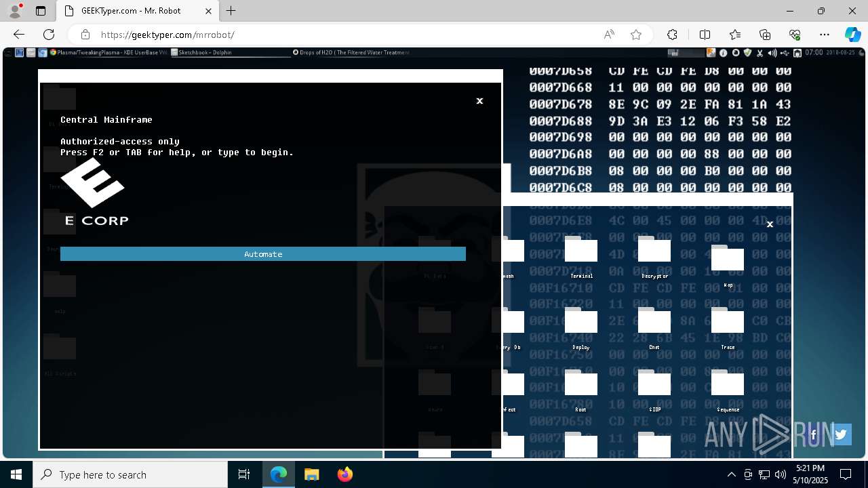
Task: Show hidden system tray icons
Action: pyautogui.click(x=732, y=474)
